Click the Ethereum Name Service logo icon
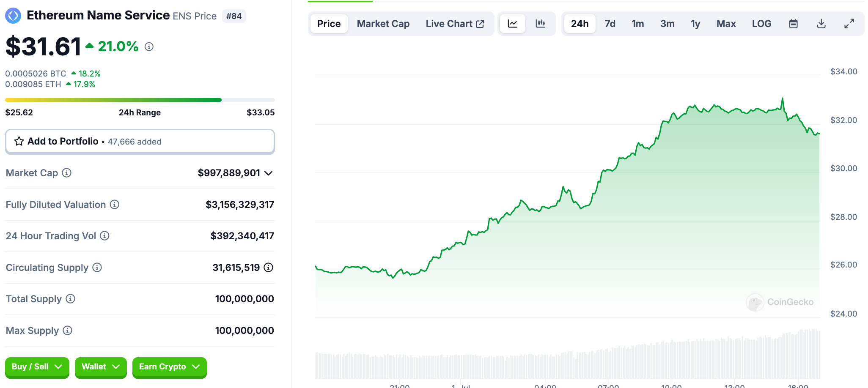The height and width of the screenshot is (388, 868). 13,16
